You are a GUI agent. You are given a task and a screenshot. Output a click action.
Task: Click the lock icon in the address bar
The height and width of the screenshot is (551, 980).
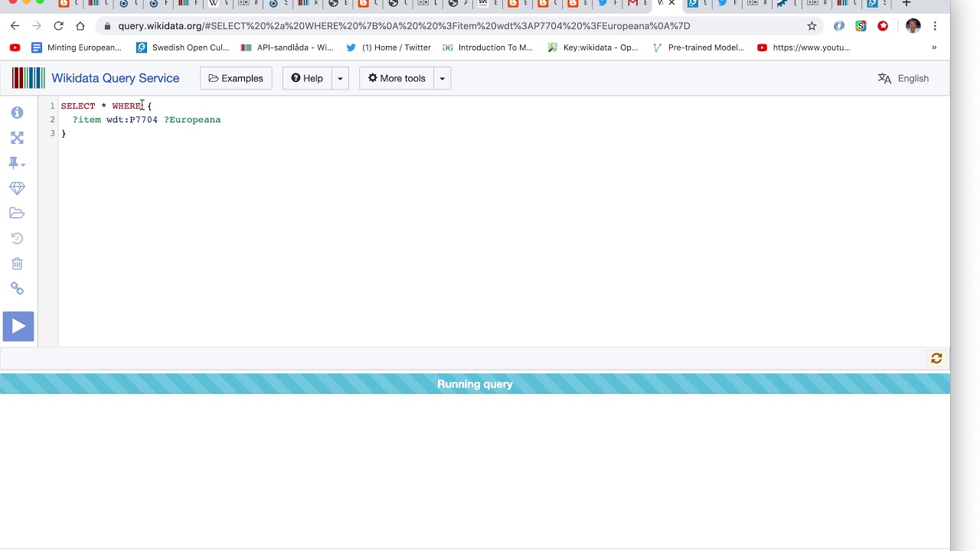(x=107, y=26)
